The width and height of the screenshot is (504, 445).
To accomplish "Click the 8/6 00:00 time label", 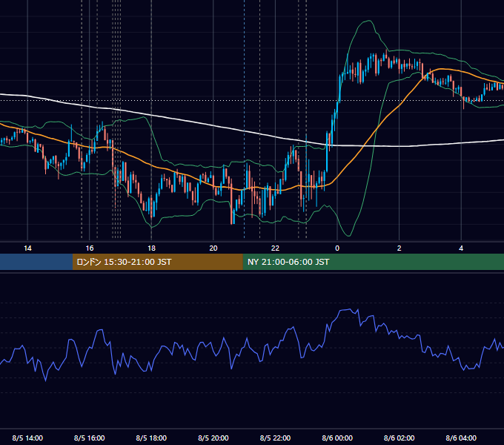I will 337,438.
